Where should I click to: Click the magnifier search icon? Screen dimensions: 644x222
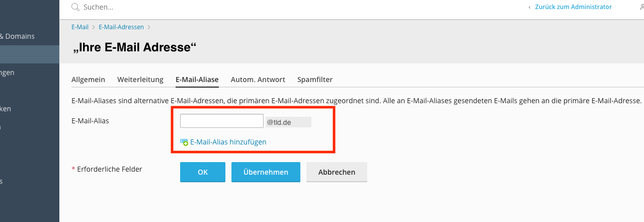(x=75, y=7)
